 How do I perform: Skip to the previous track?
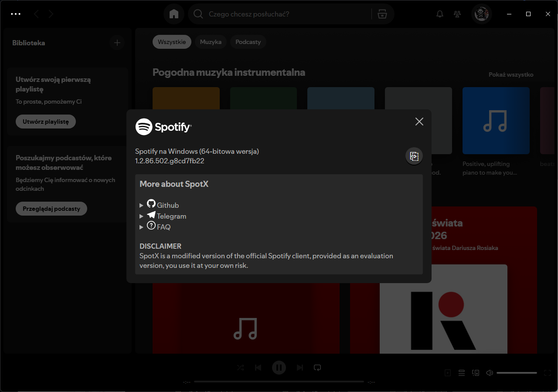[258, 368]
